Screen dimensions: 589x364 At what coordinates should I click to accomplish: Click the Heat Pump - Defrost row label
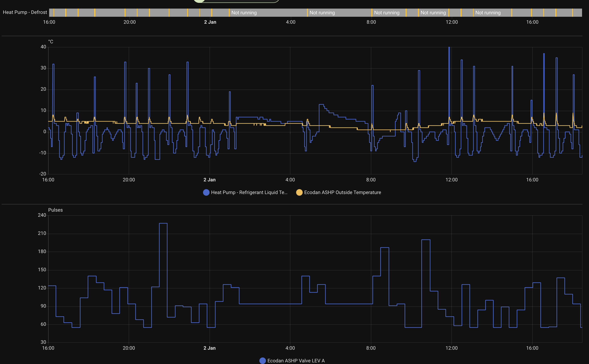(25, 12)
